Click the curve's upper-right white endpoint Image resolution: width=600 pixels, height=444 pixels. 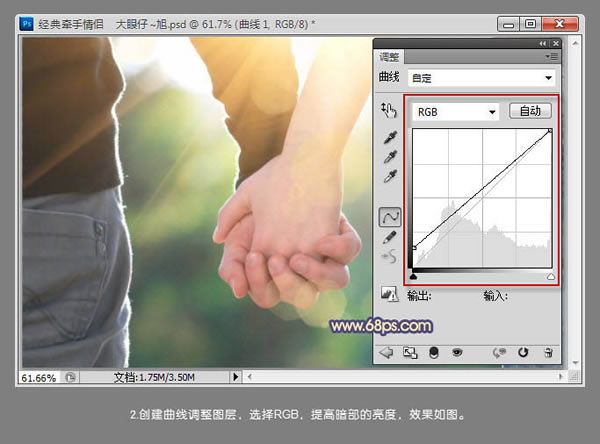click(550, 131)
